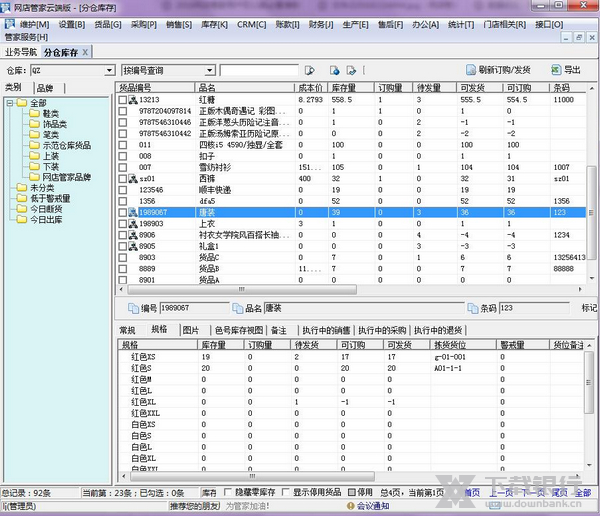Open the 库存[K] menu

click(x=214, y=24)
